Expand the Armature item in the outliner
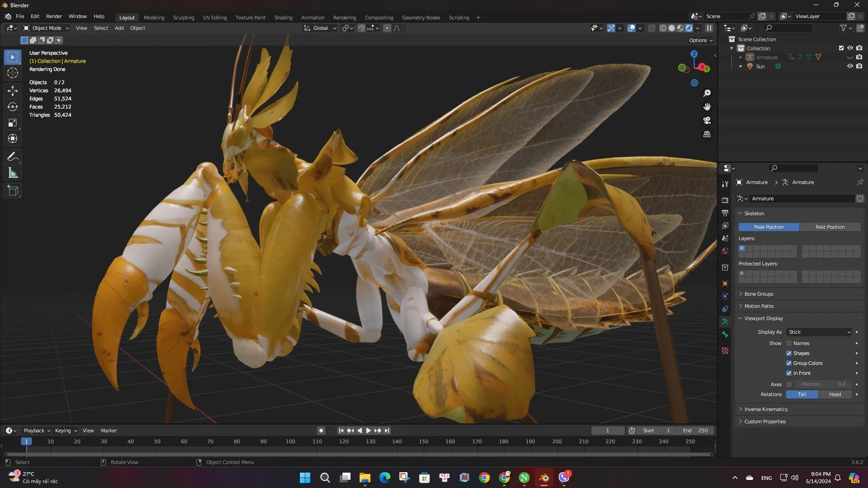This screenshot has height=488, width=868. (x=740, y=57)
